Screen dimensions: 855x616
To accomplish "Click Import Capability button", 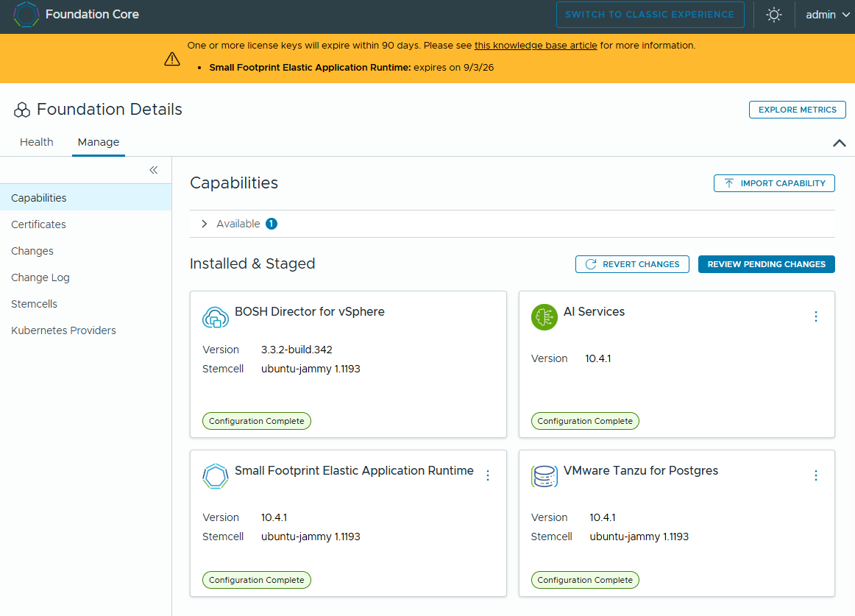I will 774,183.
